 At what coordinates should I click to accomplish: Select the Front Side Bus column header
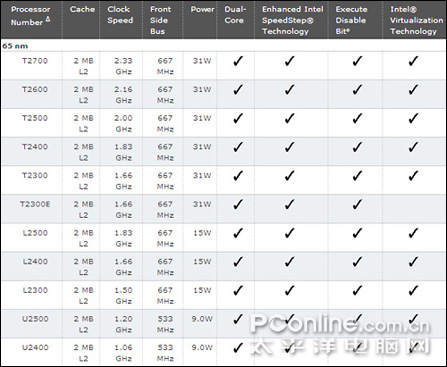tap(161, 20)
